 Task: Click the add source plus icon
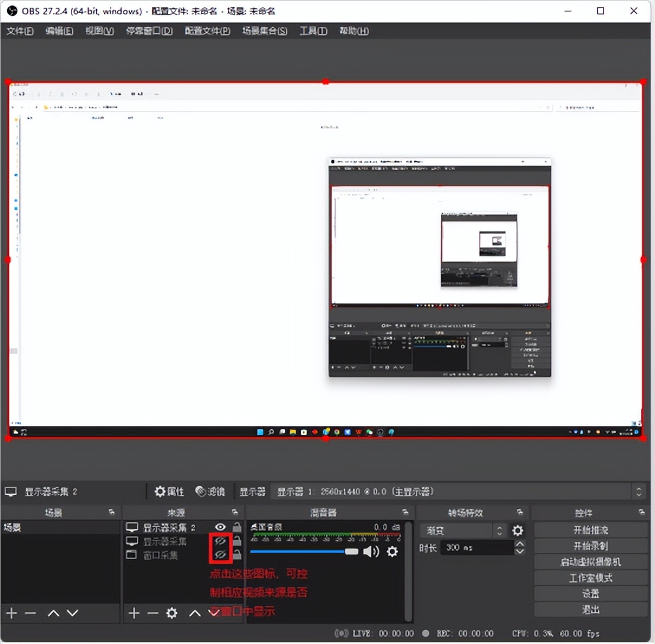click(x=134, y=613)
